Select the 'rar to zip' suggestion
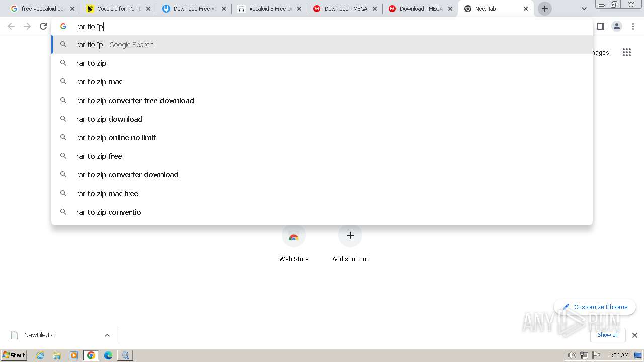 [x=322, y=63]
